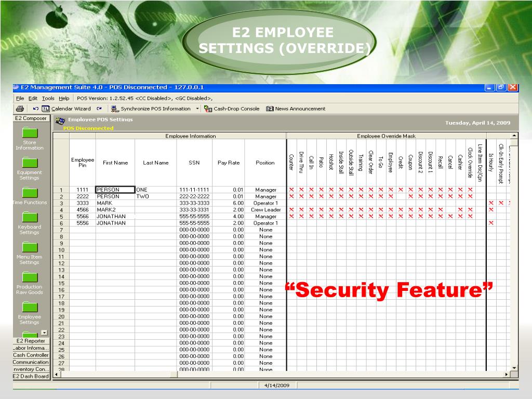This screenshot has width=532, height=399.
Task: Select Position cell Manager in row 5
Action: click(265, 216)
